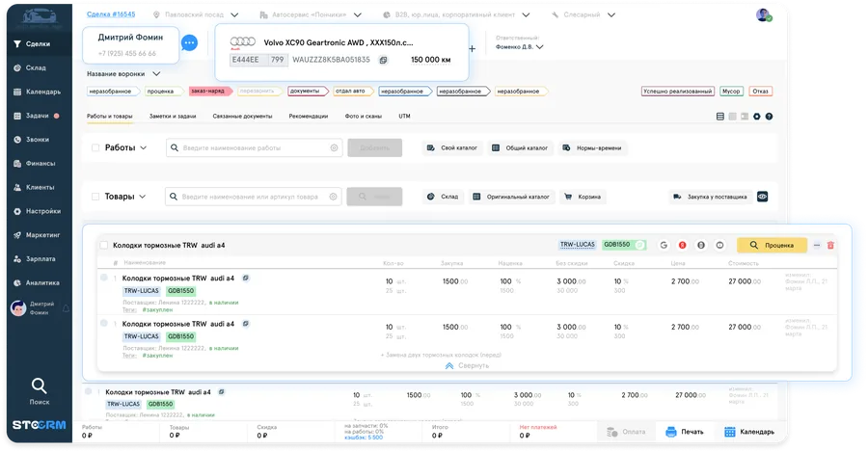
Task: Open chat via blue message bubble icon
Action: coord(189,42)
